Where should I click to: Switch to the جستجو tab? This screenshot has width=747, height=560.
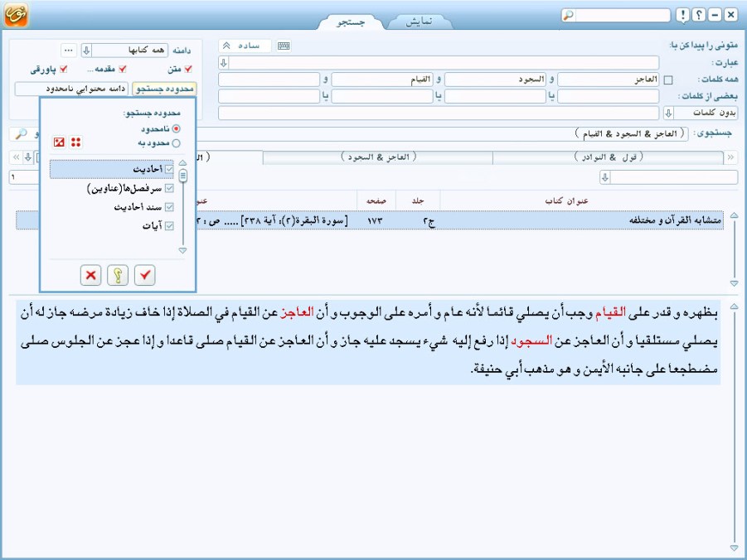[x=351, y=22]
